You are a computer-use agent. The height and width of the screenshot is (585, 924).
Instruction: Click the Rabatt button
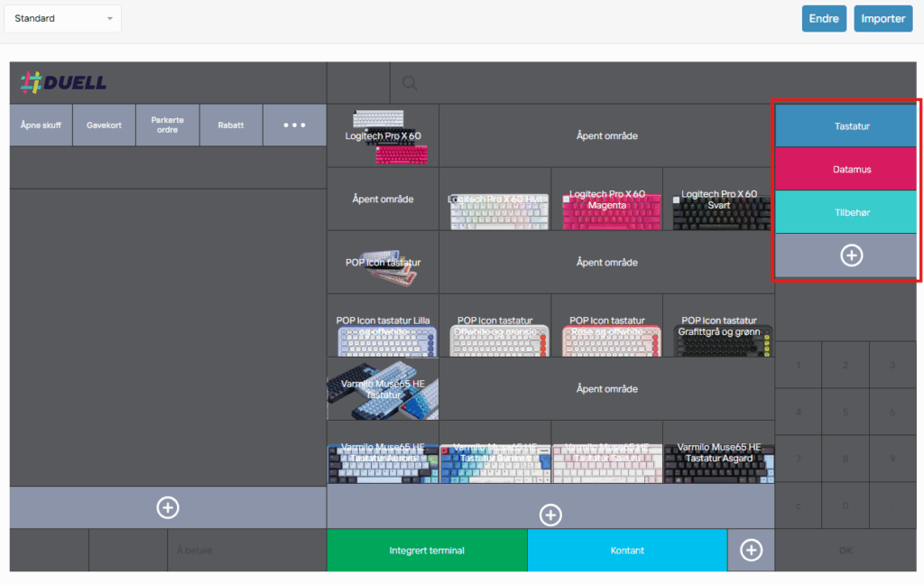tap(231, 125)
